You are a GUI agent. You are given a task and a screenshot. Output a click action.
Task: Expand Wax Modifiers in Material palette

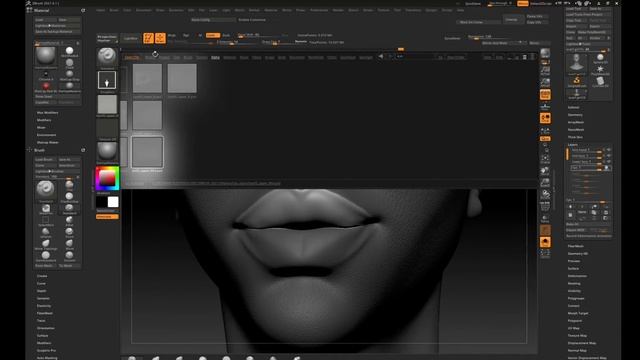click(x=47, y=113)
